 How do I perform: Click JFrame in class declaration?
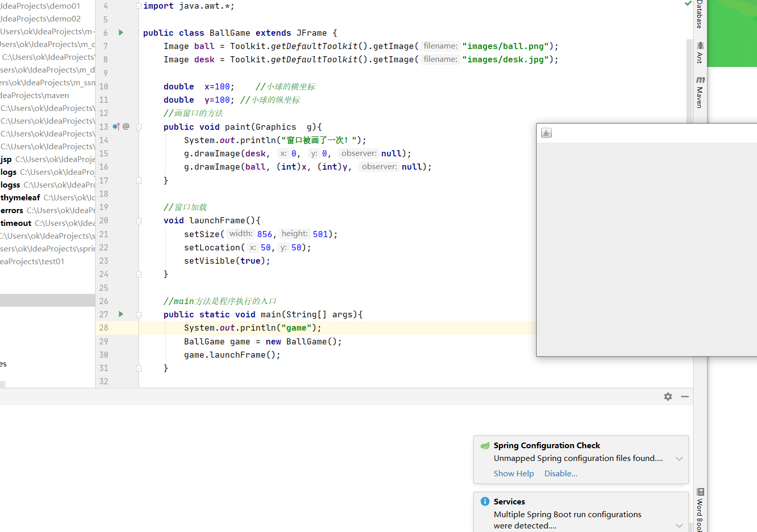(x=312, y=33)
